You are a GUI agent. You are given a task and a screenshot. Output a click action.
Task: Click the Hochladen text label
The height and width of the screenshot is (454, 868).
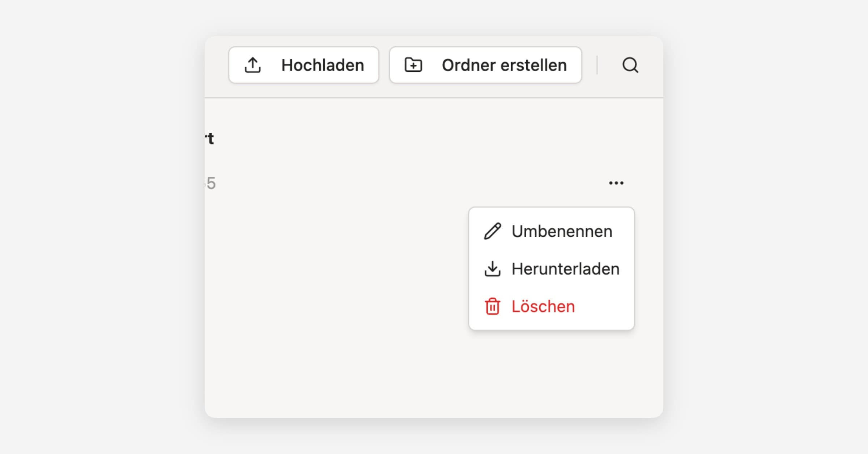(323, 65)
